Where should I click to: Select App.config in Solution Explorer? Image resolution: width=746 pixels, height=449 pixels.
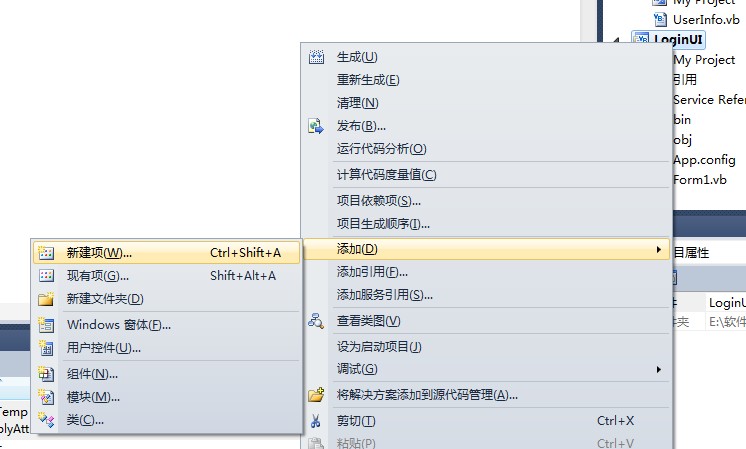[x=705, y=160]
